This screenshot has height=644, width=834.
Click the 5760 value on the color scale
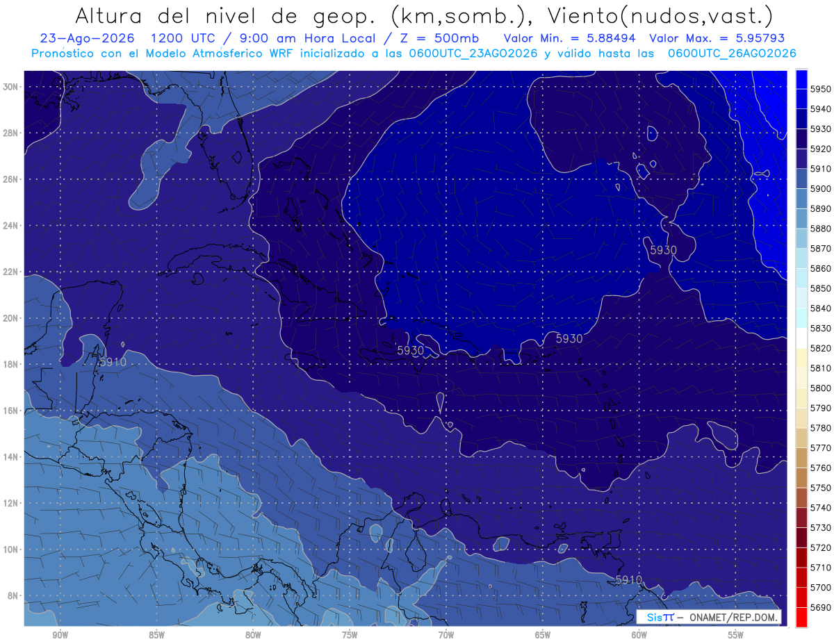click(x=821, y=468)
